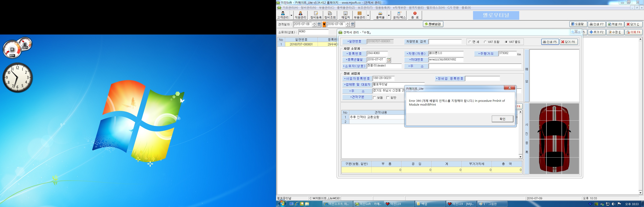Open the 출력물 printouts tool
This screenshot has width=644, height=207.
[x=380, y=15]
